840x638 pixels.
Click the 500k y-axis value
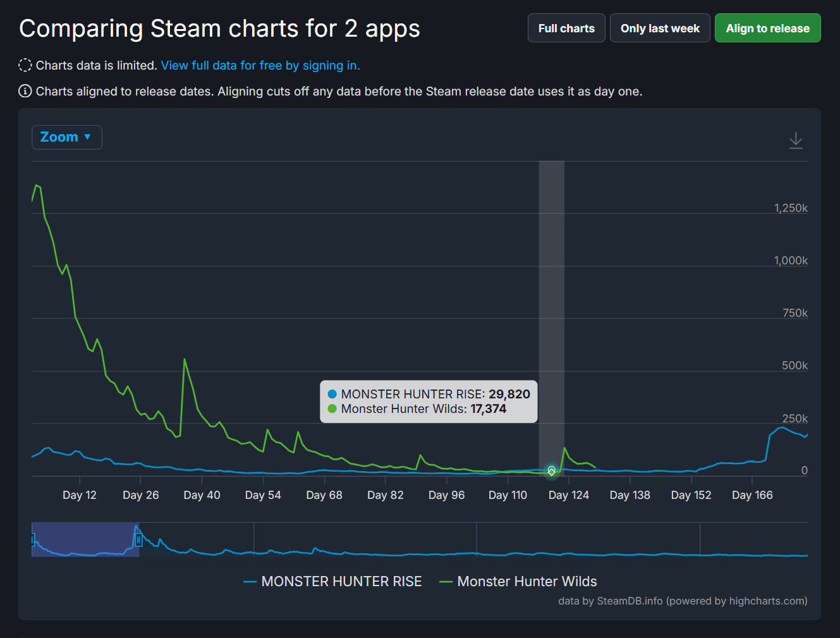794,365
